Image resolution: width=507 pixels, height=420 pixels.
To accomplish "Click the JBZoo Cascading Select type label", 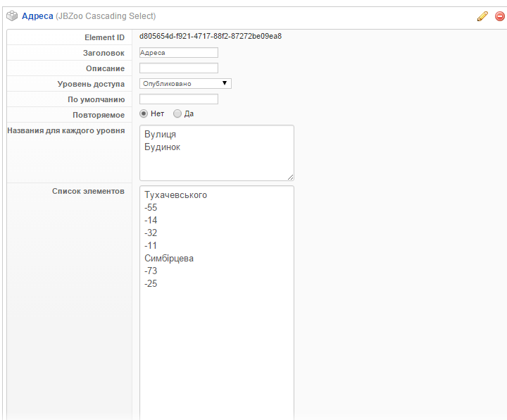I will click(106, 16).
